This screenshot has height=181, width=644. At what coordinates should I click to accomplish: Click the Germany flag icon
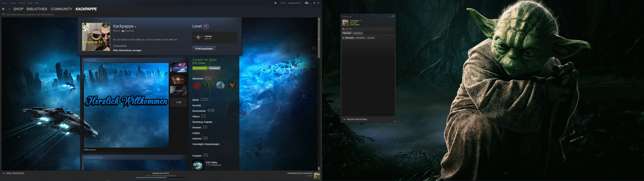click(x=123, y=31)
